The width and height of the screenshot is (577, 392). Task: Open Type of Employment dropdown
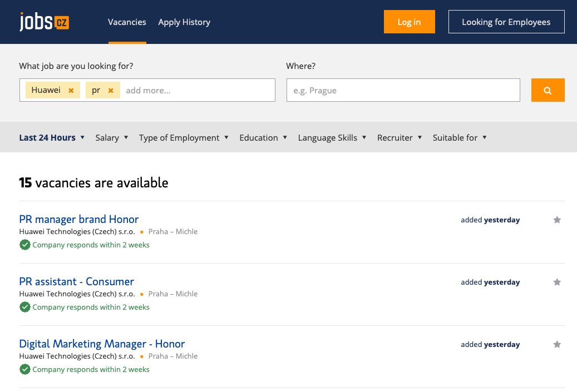click(184, 137)
